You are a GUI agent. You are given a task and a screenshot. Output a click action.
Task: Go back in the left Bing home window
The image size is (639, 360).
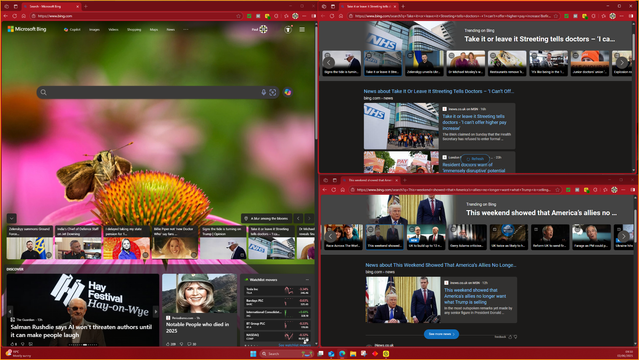(6, 16)
